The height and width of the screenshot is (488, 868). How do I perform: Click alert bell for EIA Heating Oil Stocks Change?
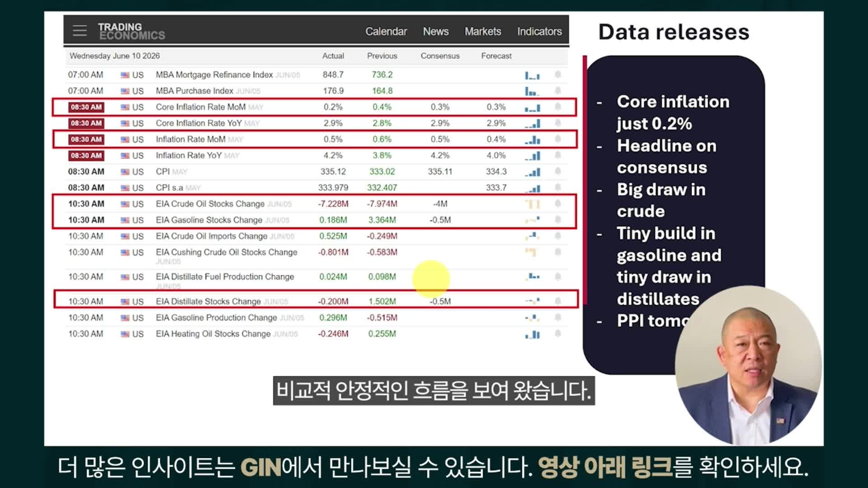(558, 334)
